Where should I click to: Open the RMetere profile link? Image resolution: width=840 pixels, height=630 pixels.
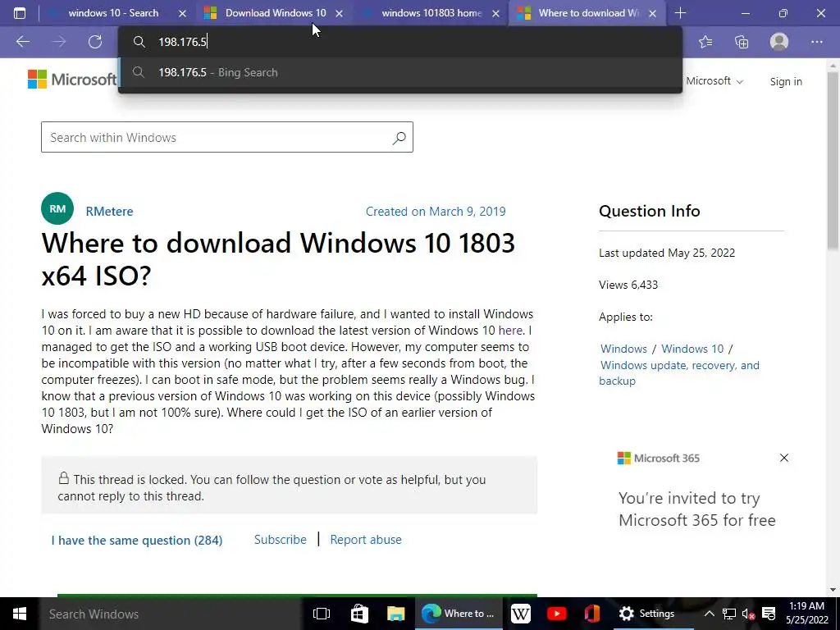tap(109, 211)
